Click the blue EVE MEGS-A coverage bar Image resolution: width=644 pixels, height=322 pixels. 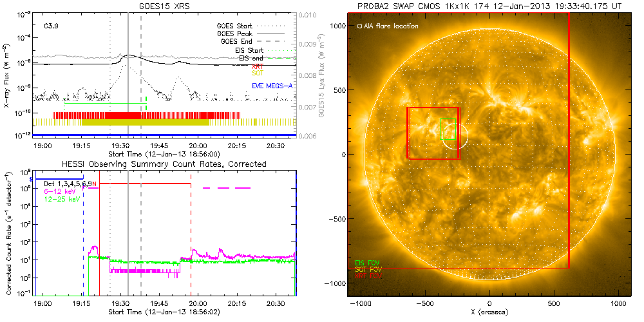pos(164,135)
